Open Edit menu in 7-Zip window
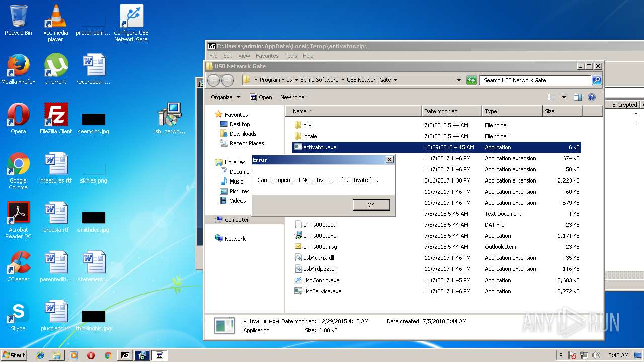 pyautogui.click(x=228, y=56)
